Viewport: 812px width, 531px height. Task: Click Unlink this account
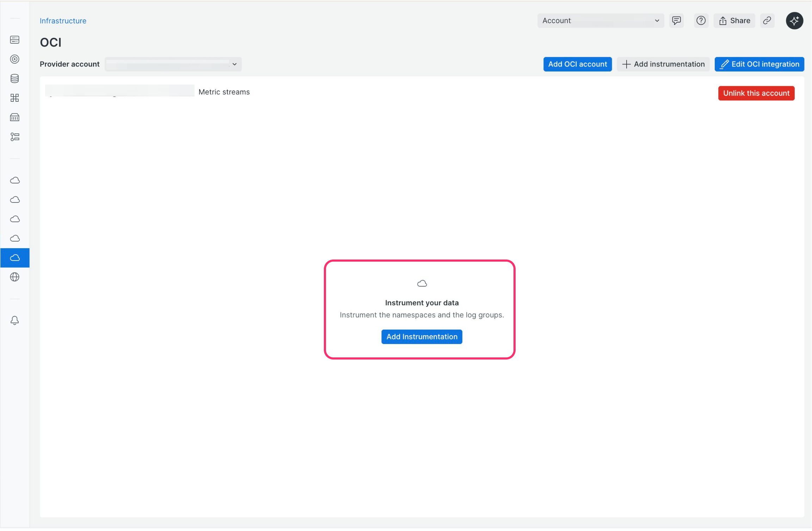756,93
